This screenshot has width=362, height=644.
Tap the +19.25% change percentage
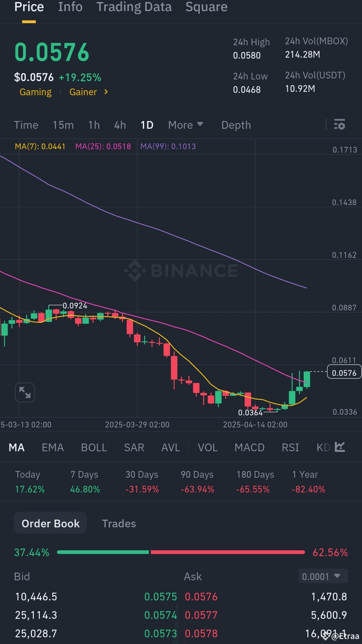click(x=80, y=77)
